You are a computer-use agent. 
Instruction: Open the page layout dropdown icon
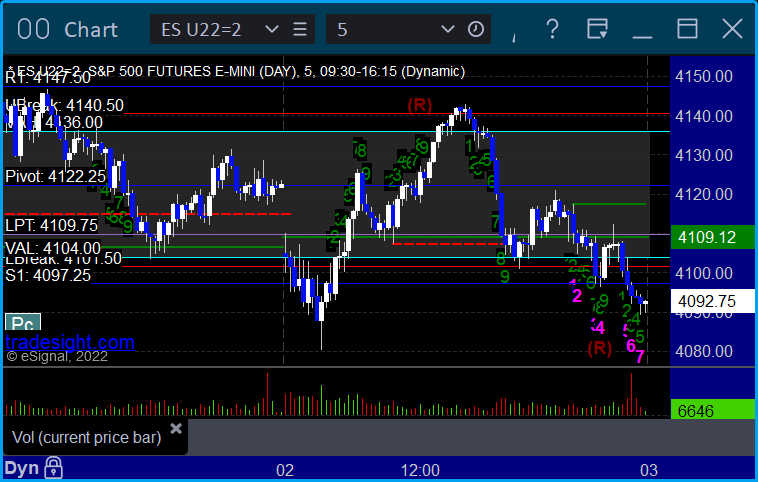click(598, 29)
